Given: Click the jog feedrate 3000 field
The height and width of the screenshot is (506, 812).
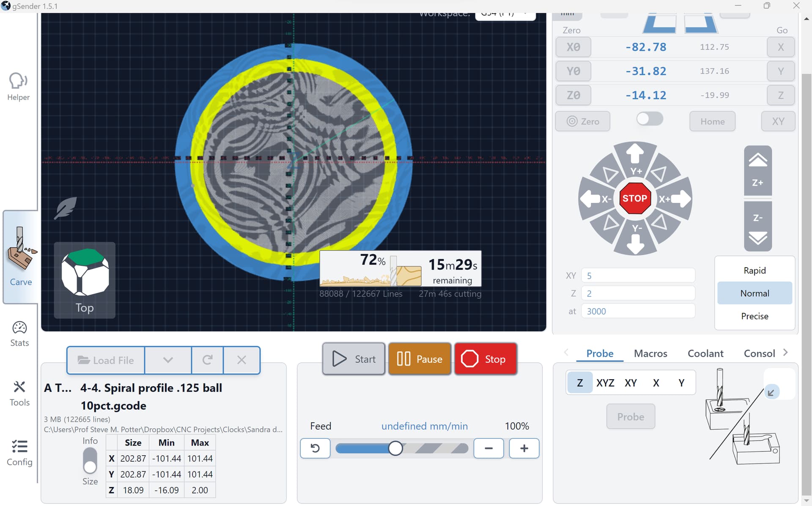Looking at the screenshot, I should click(638, 311).
